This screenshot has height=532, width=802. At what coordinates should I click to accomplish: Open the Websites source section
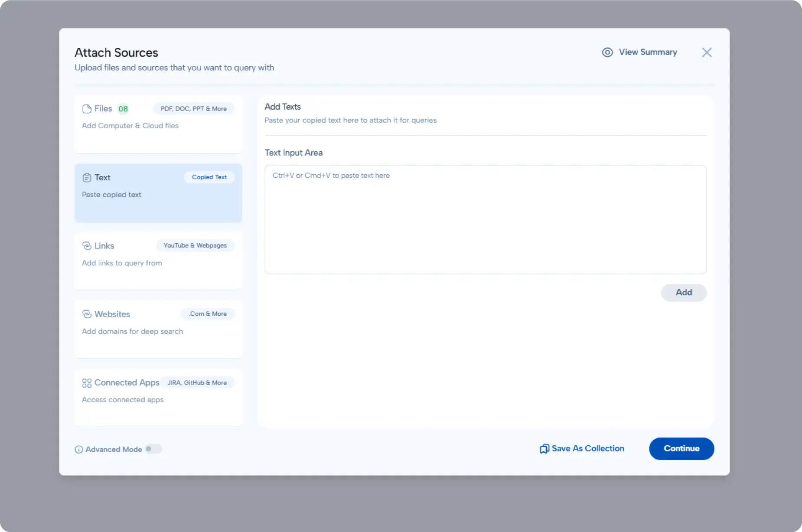tap(158, 329)
